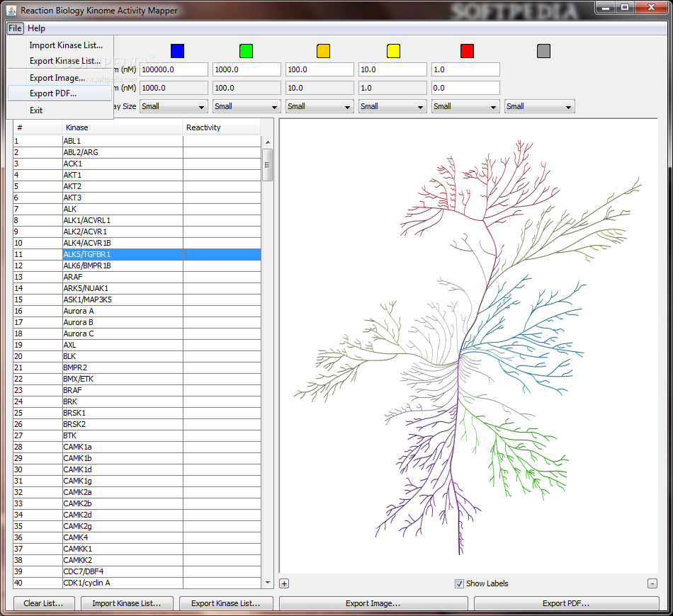Select the CAMKK2 kinase row
Image resolution: width=673 pixels, height=616 pixels.
tap(137, 560)
